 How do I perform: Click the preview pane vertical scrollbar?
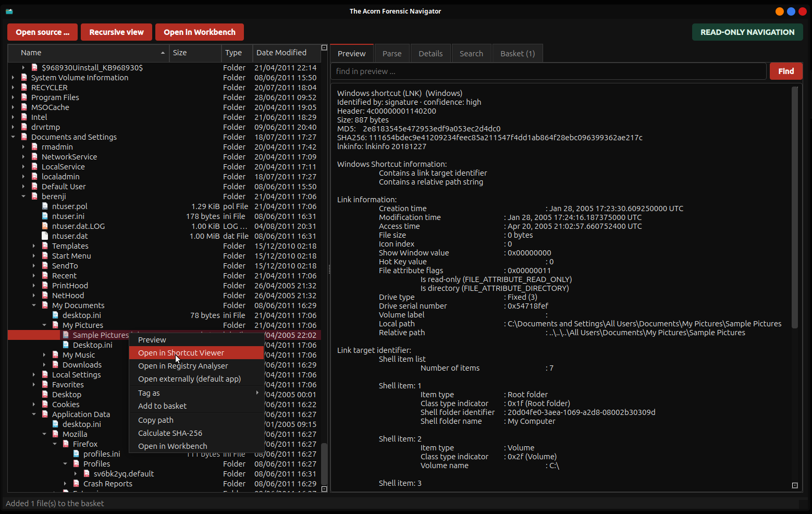coord(795,207)
